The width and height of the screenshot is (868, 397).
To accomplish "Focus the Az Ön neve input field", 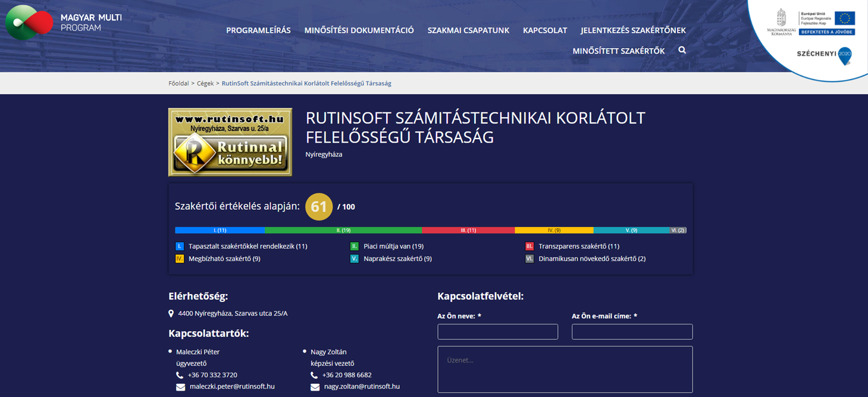I will tap(497, 332).
